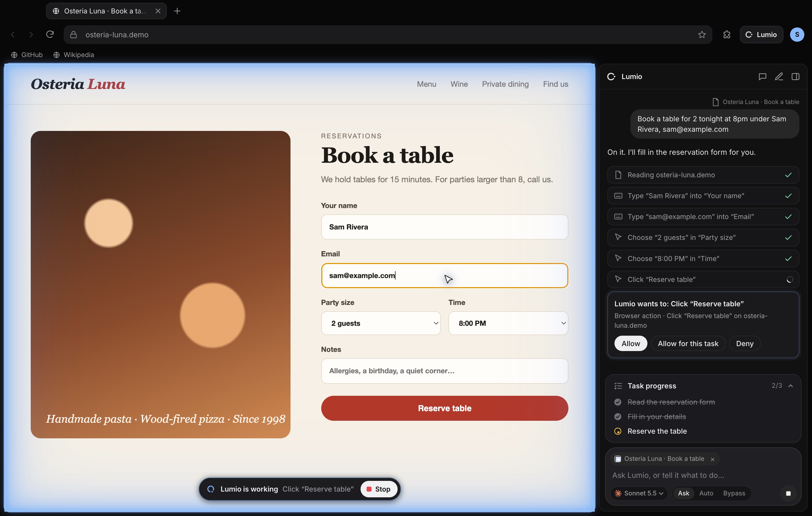Bookmark this page with the star icon
Image resolution: width=812 pixels, height=516 pixels.
pos(702,34)
